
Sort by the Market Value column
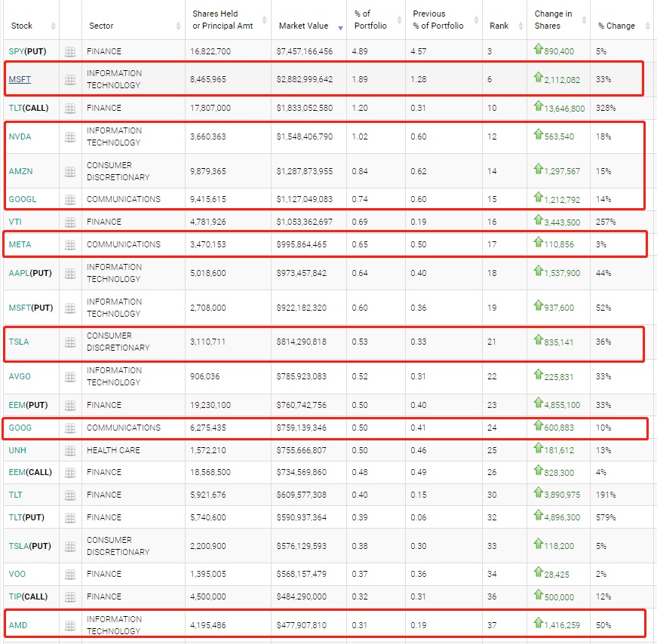[303, 26]
